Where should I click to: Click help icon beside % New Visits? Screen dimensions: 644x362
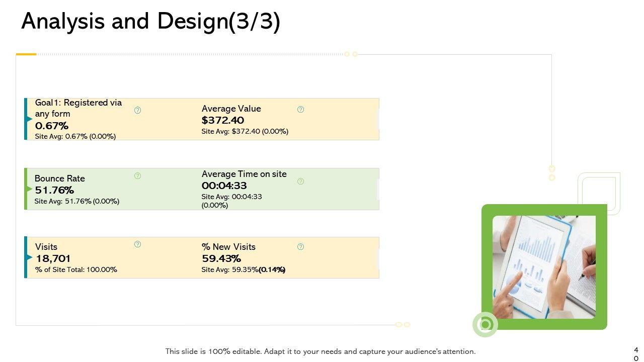click(x=300, y=246)
